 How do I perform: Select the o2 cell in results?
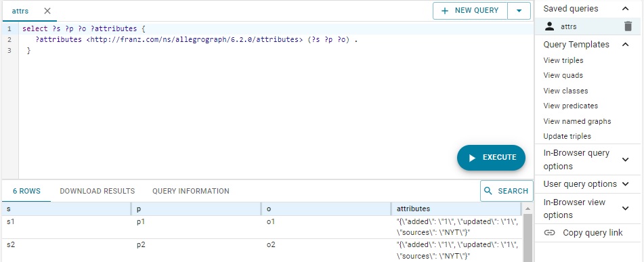(x=326, y=250)
